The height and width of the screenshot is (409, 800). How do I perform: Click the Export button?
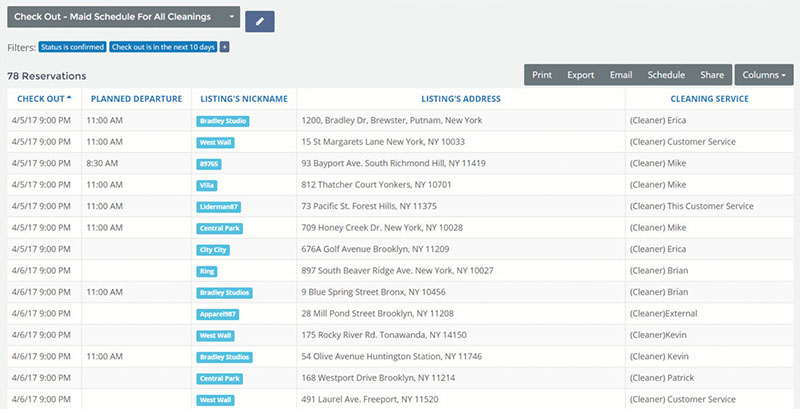(x=580, y=75)
